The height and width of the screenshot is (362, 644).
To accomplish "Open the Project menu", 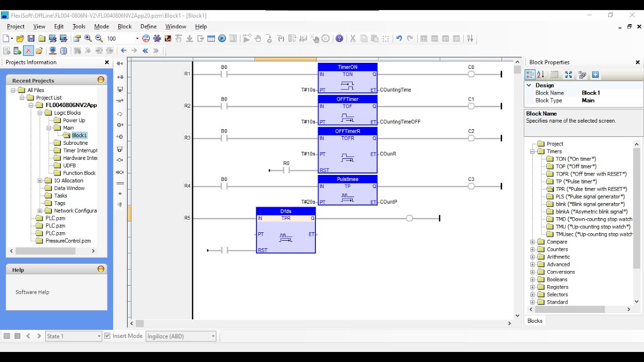I will click(16, 27).
